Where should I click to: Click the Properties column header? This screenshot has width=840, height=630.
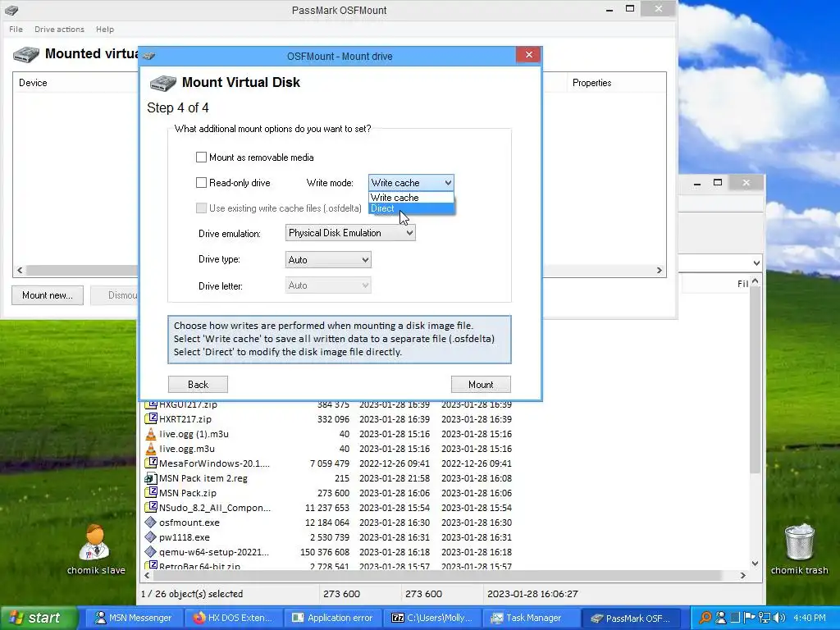[616, 83]
